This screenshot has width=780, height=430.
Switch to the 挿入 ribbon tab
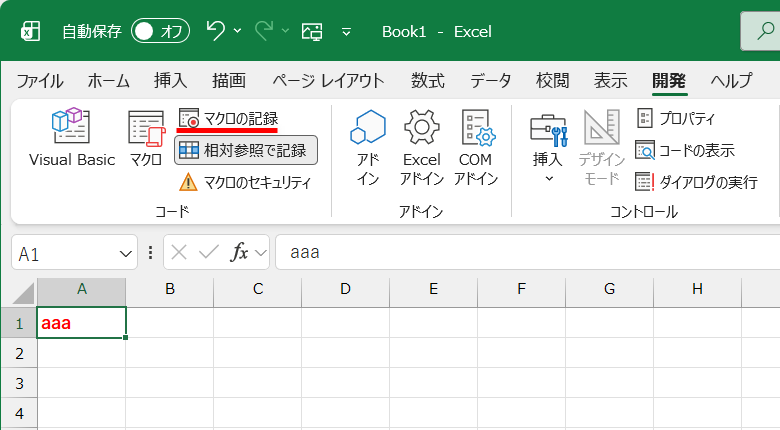point(170,80)
